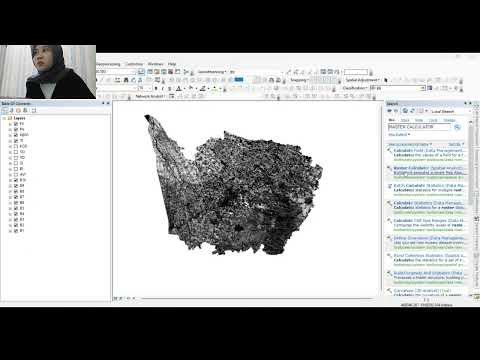Select the Spatial Adjustment pointer tool
Image resolution: width=480 pixels, height=360 pixels.
(386, 80)
